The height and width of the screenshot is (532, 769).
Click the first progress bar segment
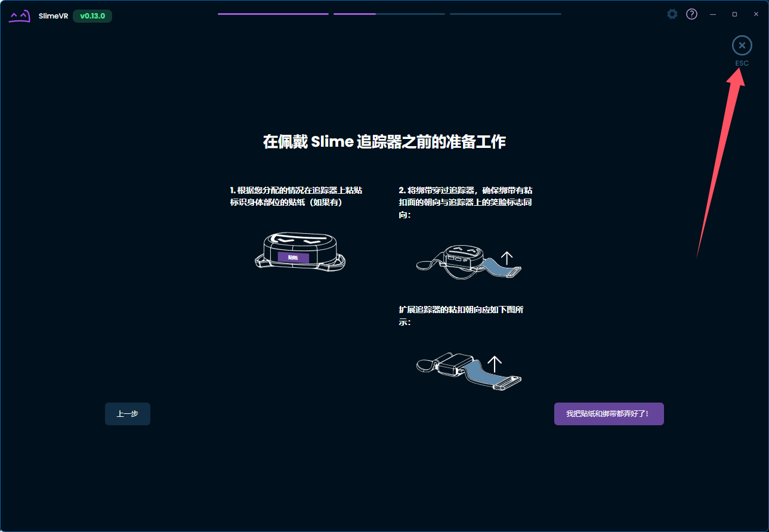tap(273, 14)
